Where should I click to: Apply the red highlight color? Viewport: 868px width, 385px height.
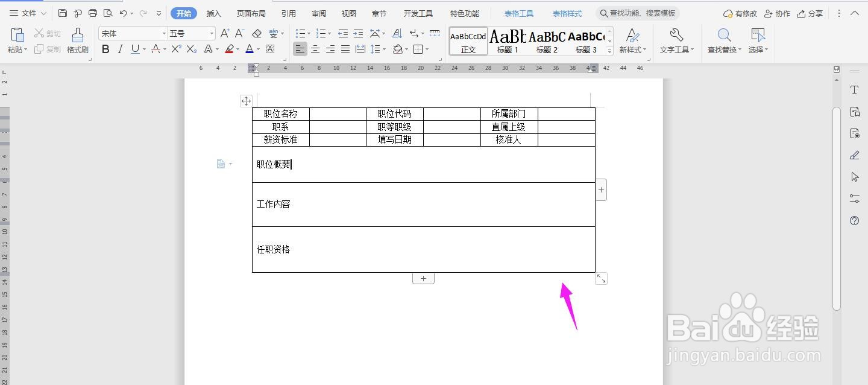[x=229, y=49]
